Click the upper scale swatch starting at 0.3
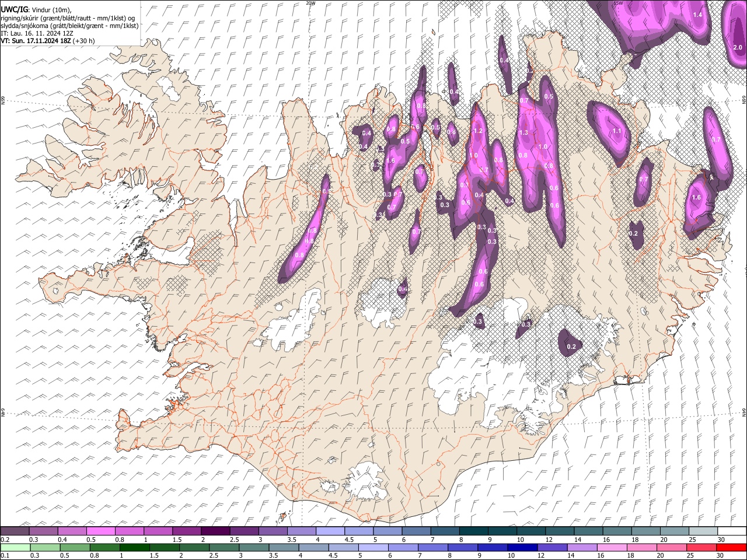The height and width of the screenshot is (560, 747). point(43,531)
